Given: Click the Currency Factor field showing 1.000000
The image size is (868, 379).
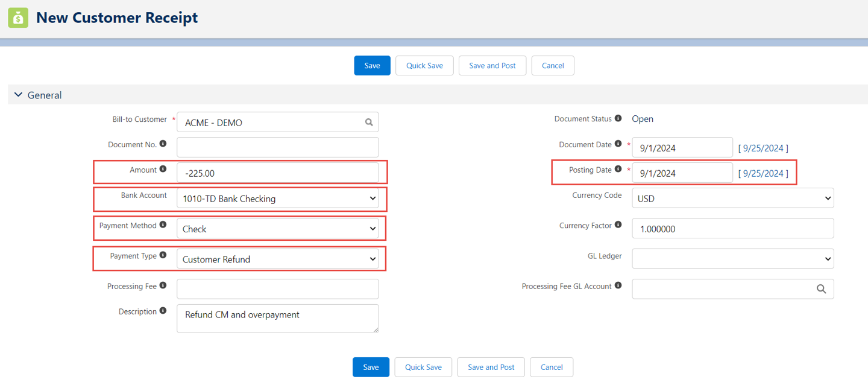Looking at the screenshot, I should click(x=733, y=228).
